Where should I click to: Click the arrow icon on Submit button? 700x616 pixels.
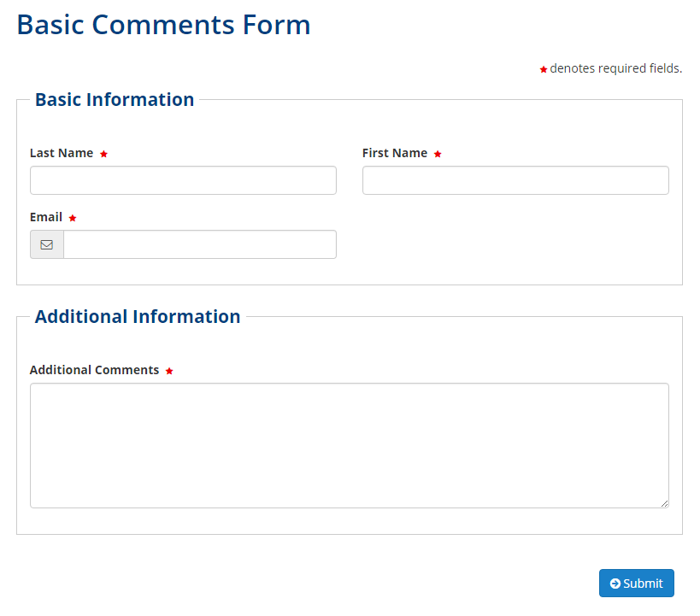click(x=615, y=584)
